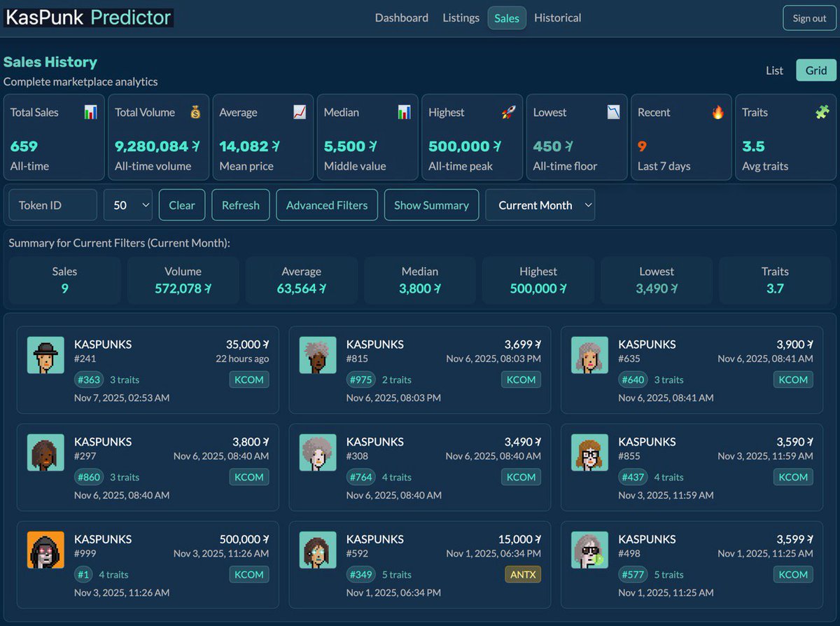
Task: Click the Sign out button
Action: [809, 18]
